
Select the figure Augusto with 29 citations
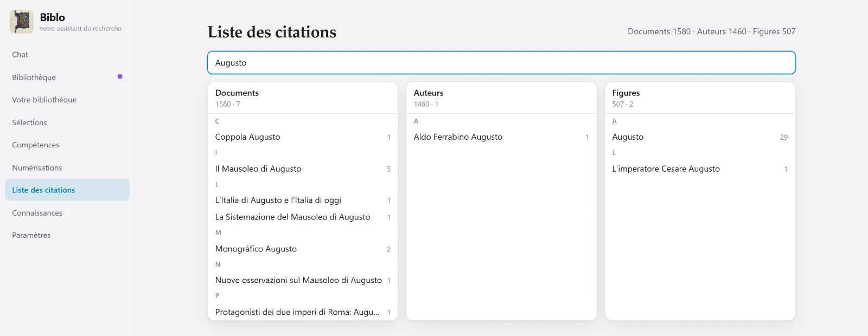700,137
